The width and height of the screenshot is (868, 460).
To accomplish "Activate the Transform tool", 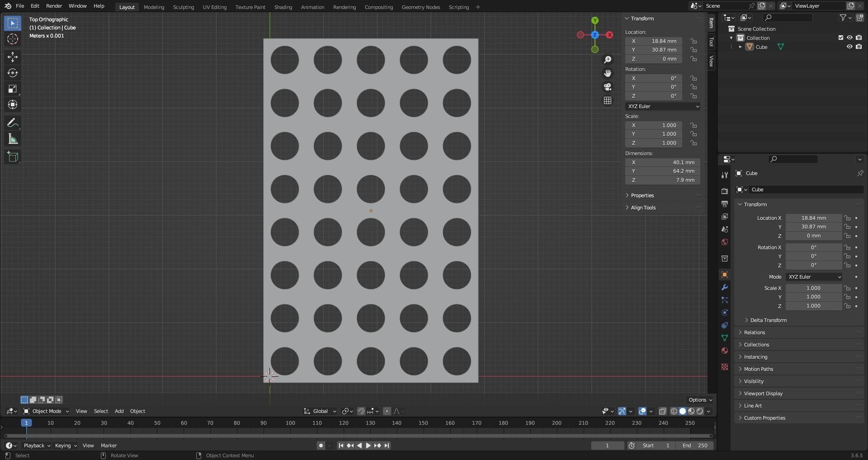I will click(13, 105).
